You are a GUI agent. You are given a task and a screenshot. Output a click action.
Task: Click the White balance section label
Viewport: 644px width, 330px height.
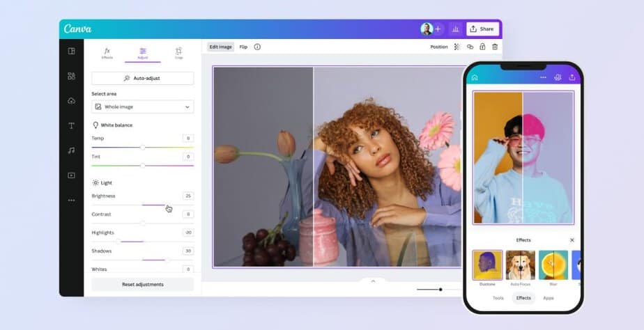click(x=116, y=125)
